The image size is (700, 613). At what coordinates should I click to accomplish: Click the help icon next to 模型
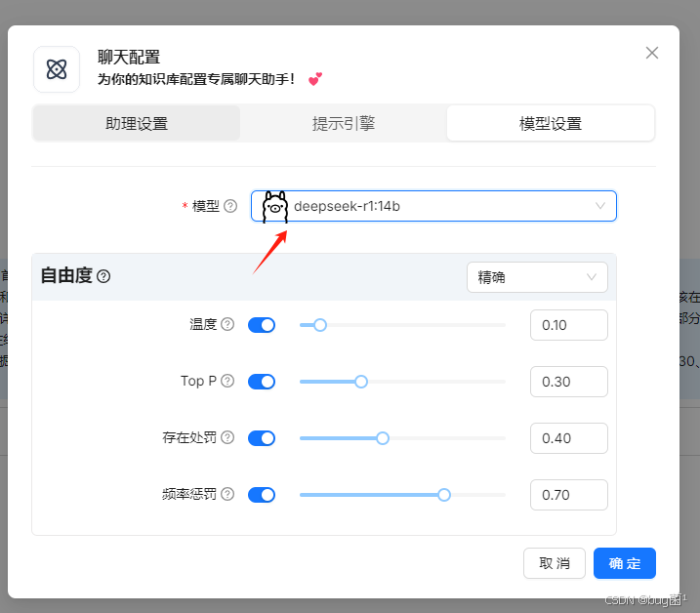click(x=230, y=206)
